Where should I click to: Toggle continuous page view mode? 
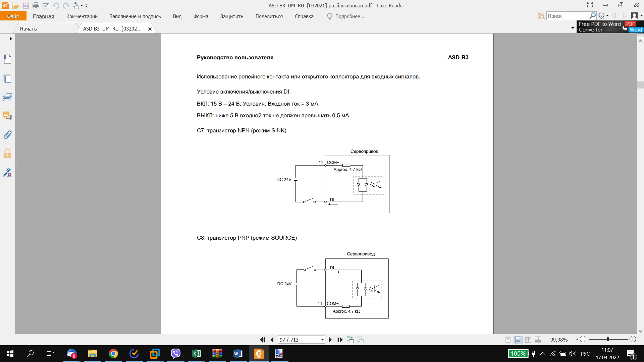point(518,340)
